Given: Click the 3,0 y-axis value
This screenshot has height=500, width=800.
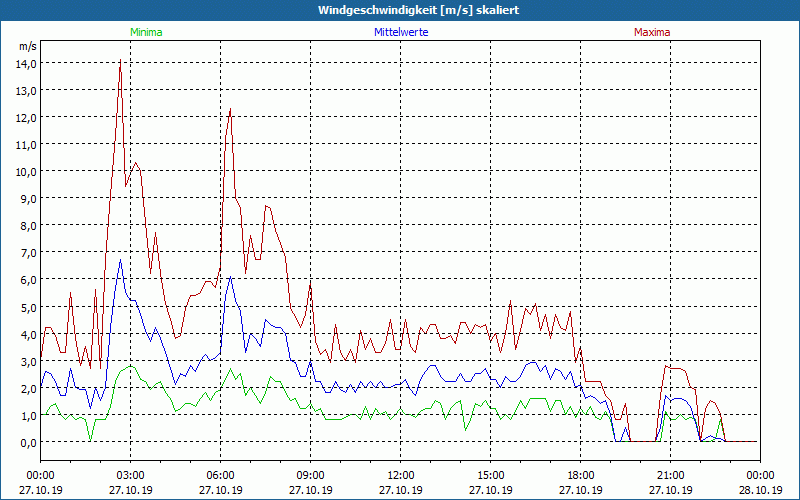Looking at the screenshot, I should [29, 362].
